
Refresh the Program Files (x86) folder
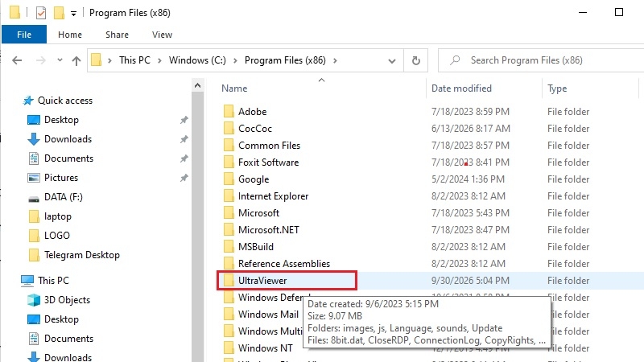[415, 61]
